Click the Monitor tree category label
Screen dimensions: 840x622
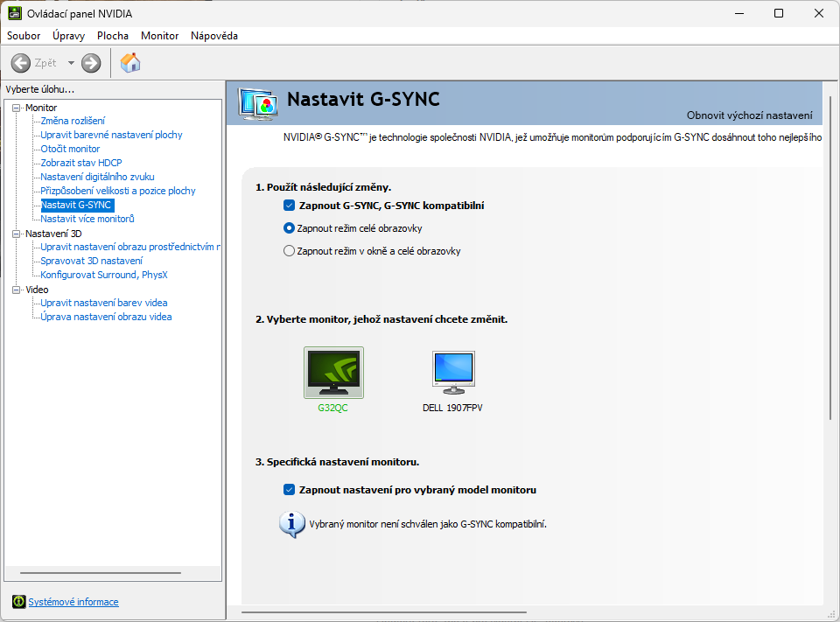point(41,108)
